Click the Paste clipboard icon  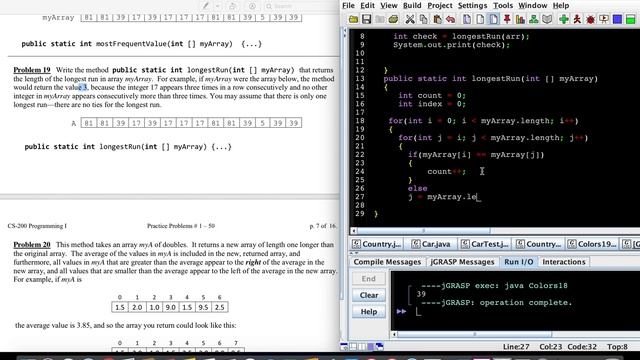click(437, 19)
